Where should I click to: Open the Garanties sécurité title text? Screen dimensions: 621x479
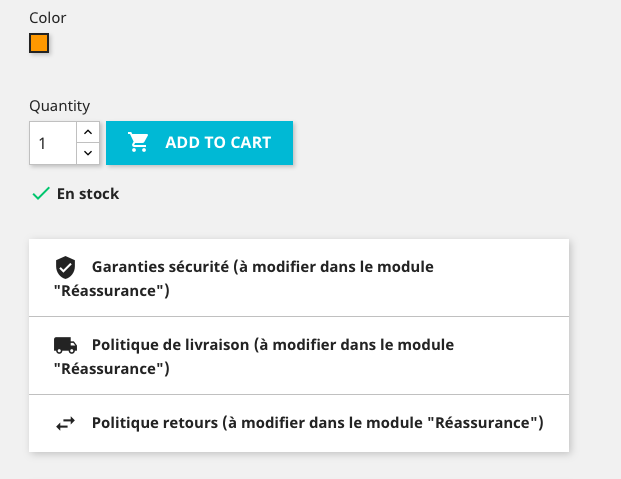pos(160,267)
